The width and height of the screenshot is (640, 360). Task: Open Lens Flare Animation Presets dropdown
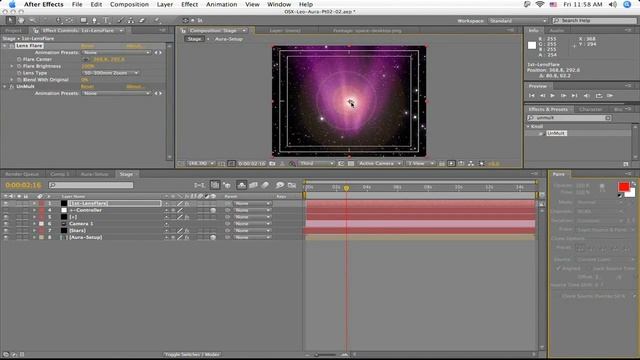(x=116, y=52)
